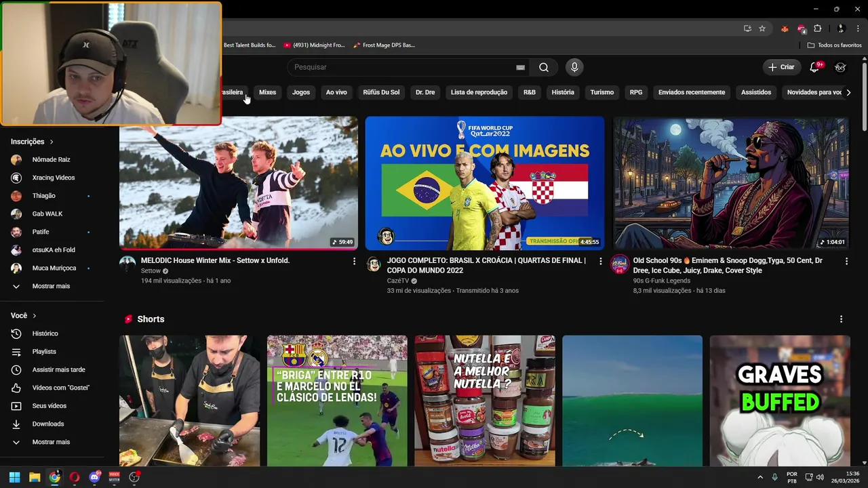The image size is (868, 488).
Task: Click the YouTube search magnifier button
Action: (544, 67)
